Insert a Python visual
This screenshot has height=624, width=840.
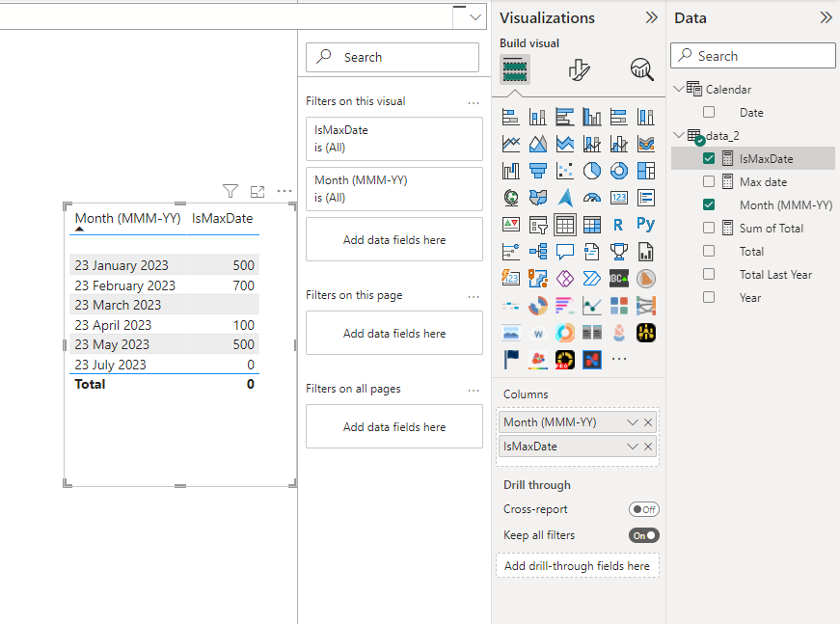coord(646,225)
